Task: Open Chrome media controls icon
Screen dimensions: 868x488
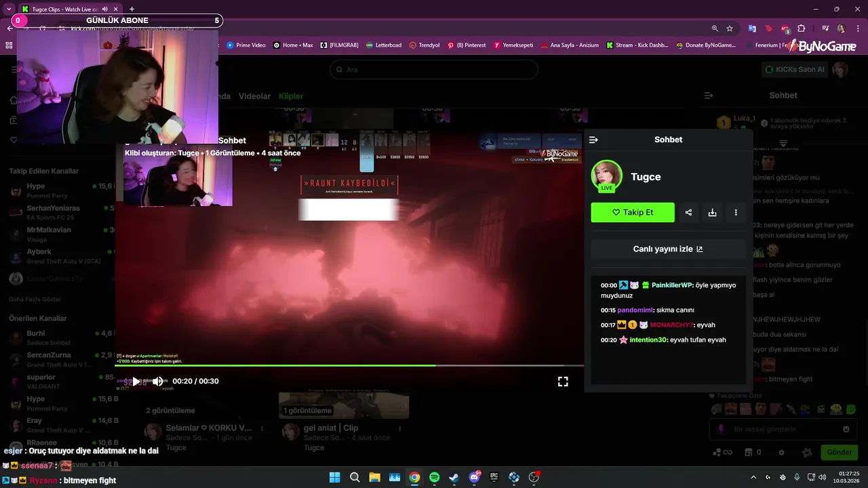Action: [825, 28]
